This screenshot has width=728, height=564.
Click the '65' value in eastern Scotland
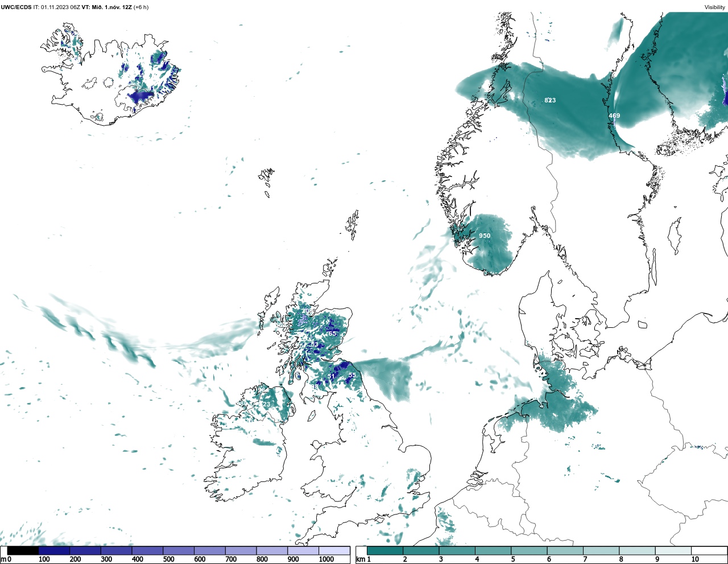(x=332, y=334)
